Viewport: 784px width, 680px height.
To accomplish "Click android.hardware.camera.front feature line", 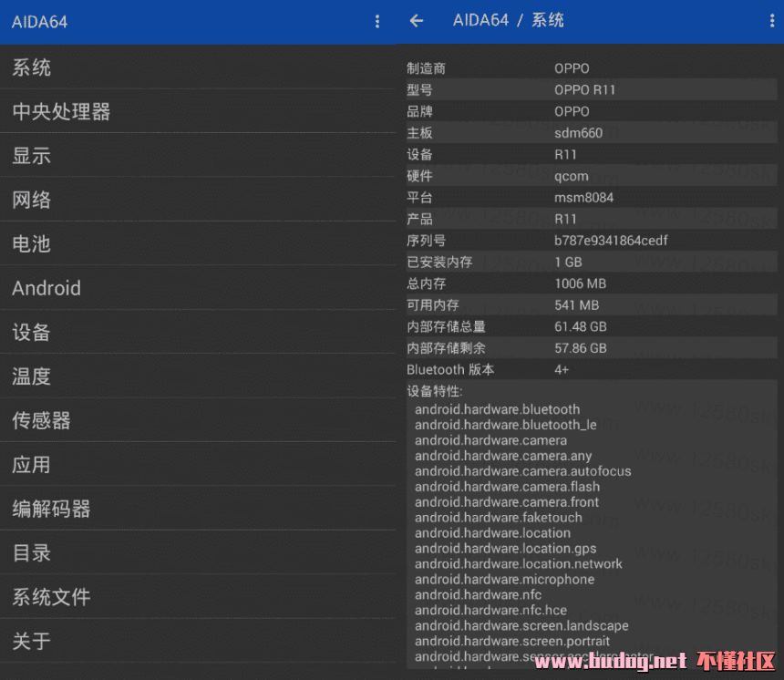I will 507,502.
